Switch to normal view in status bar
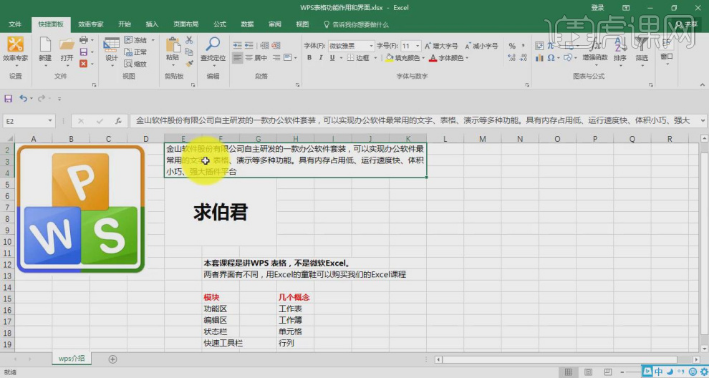This screenshot has height=378, width=709. point(568,372)
